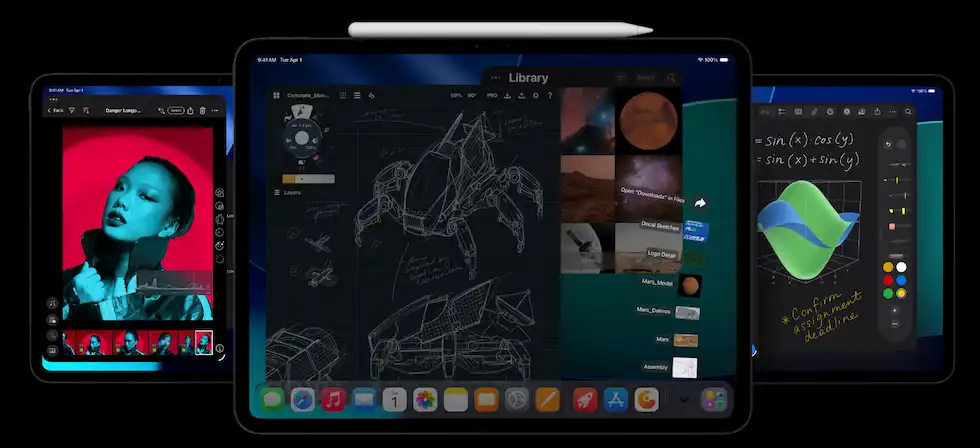Click the minus button in right iPad palette
Image resolution: width=980 pixels, height=448 pixels.
click(894, 324)
